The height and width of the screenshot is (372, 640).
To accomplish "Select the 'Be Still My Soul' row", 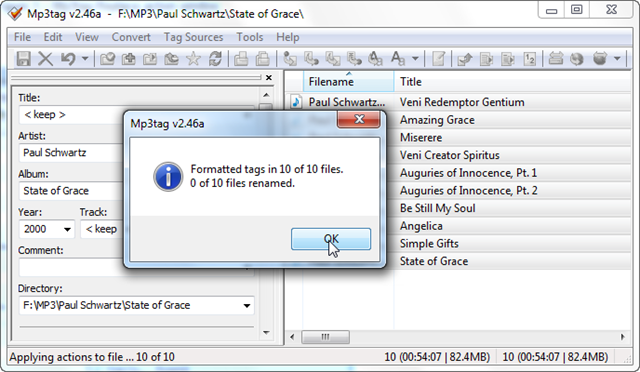I will point(438,208).
